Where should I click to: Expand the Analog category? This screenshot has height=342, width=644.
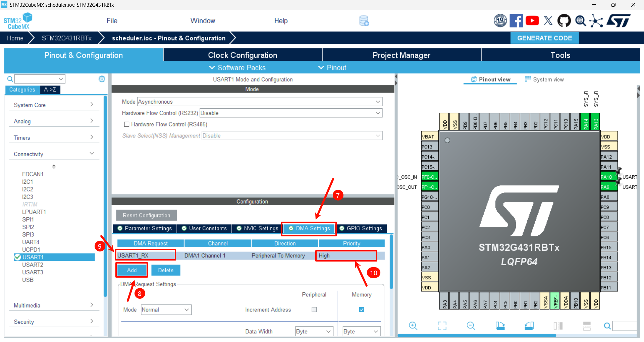pyautogui.click(x=54, y=121)
